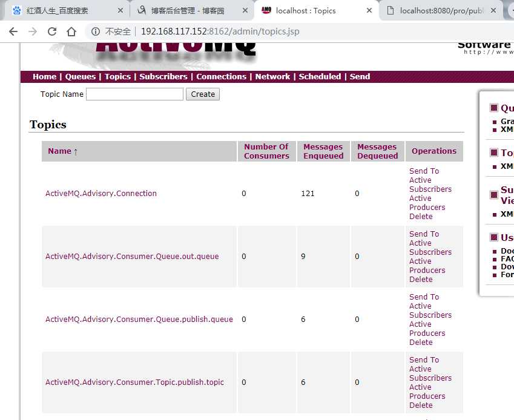Click Send To for Queue.publish.queue row
This screenshot has height=420, width=514.
424,297
